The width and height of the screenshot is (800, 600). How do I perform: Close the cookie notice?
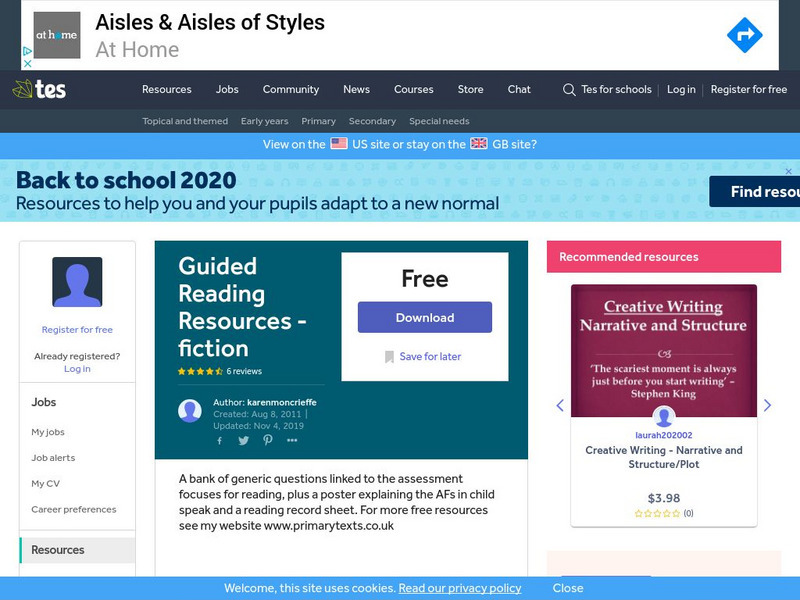(x=568, y=588)
